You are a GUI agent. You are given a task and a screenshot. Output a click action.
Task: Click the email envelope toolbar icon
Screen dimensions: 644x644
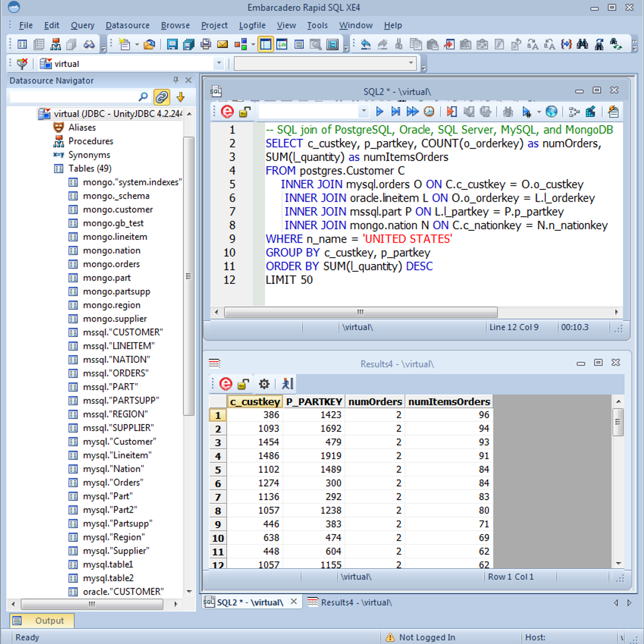[222, 44]
